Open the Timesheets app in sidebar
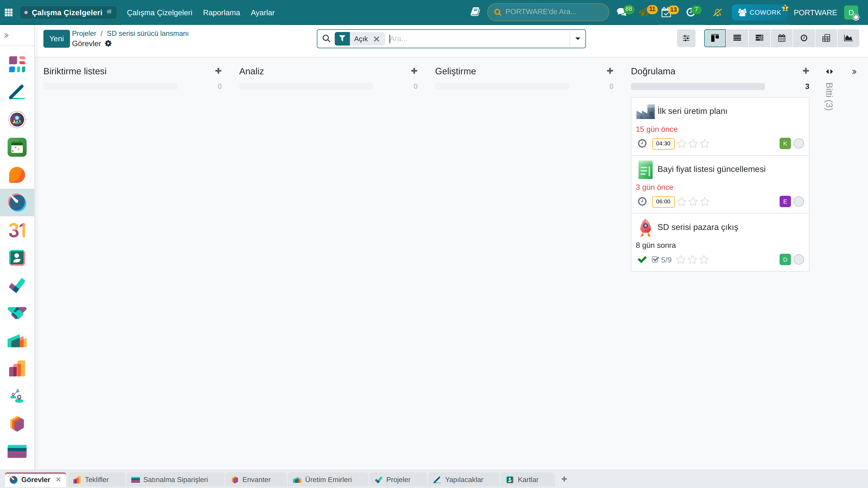 [x=17, y=203]
